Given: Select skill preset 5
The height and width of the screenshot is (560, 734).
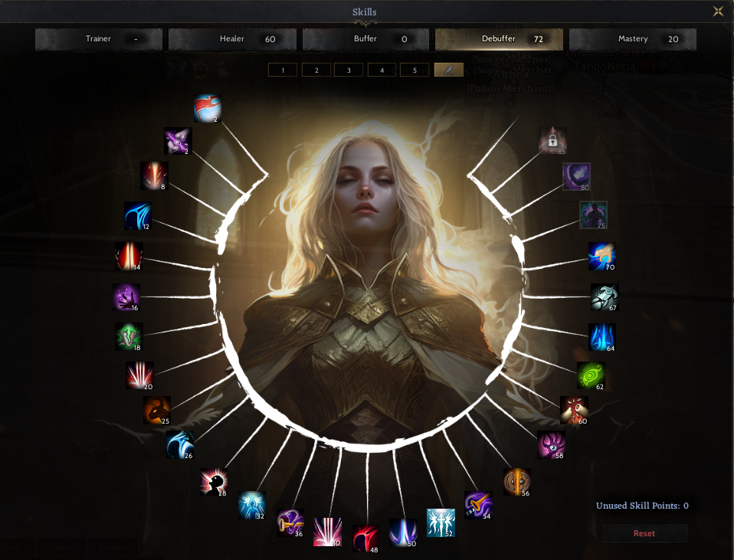Looking at the screenshot, I should pyautogui.click(x=415, y=70).
